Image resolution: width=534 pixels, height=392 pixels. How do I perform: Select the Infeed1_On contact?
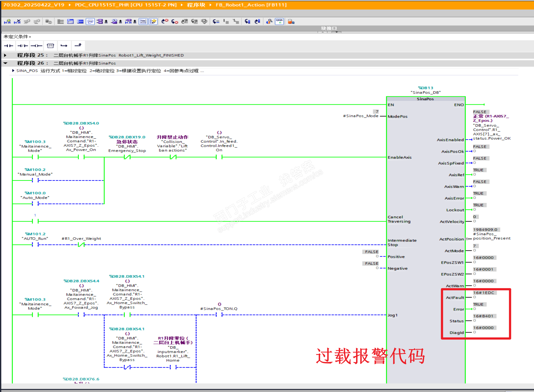219,157
